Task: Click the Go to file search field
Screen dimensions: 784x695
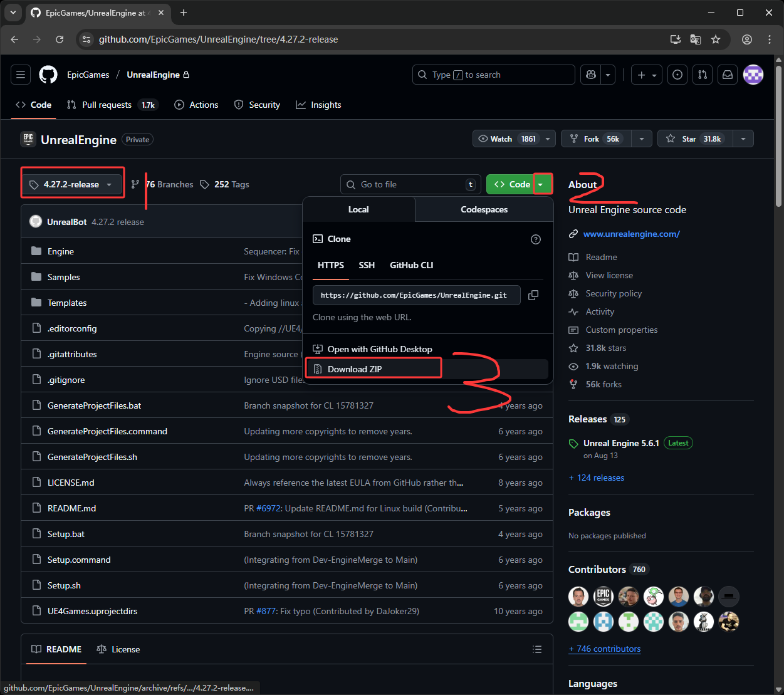Action: (410, 184)
